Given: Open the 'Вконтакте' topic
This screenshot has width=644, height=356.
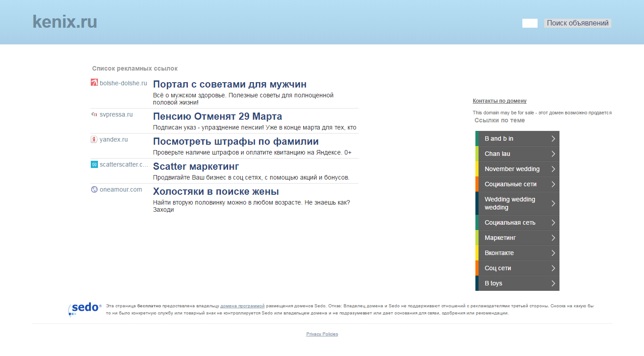Looking at the screenshot, I should [x=517, y=253].
